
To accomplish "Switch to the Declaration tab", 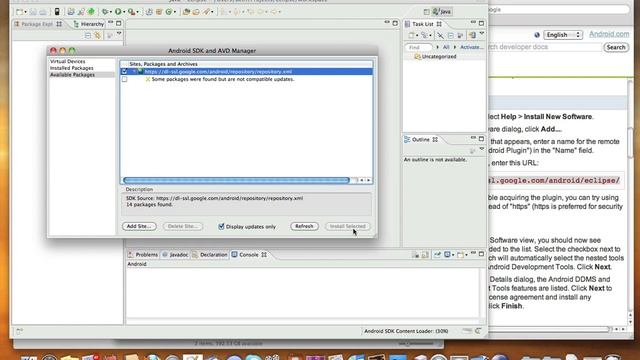I will point(209,255).
